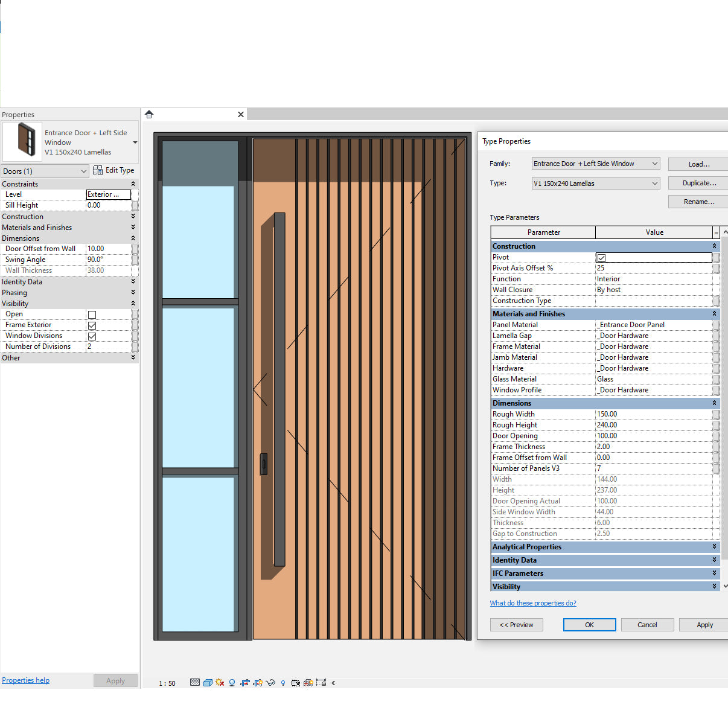Open the Visual Style control in view bar
The image size is (728, 728).
coord(208,682)
